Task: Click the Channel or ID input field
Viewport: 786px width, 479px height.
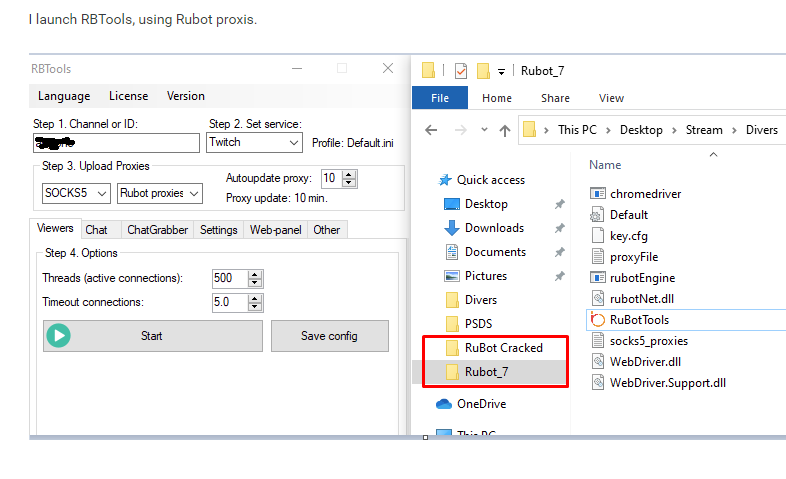Action: (x=116, y=143)
